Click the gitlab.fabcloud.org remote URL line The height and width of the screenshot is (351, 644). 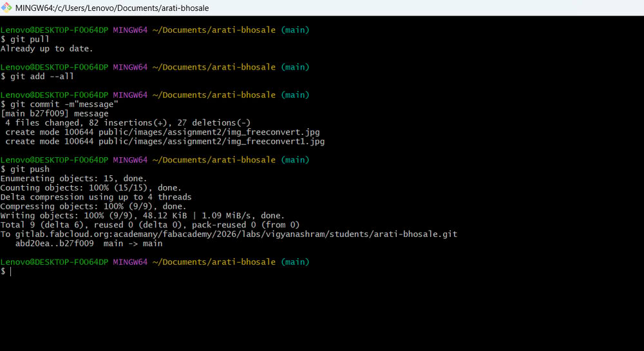[229, 234]
